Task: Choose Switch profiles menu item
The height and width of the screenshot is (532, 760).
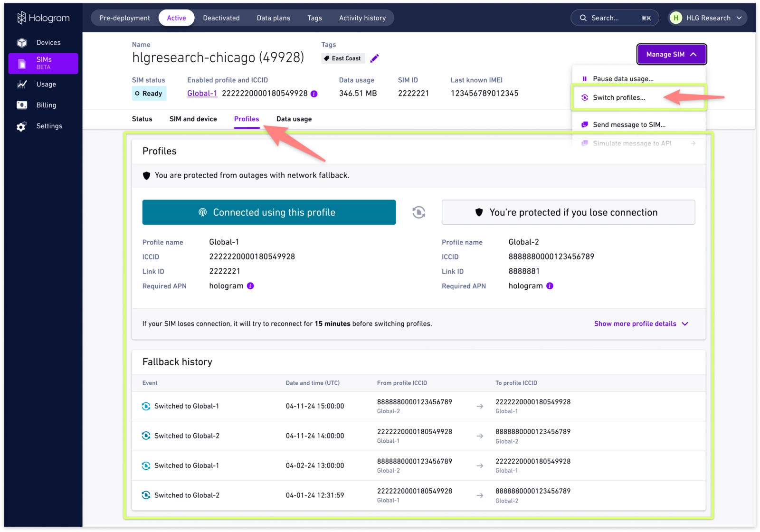Action: [638, 97]
